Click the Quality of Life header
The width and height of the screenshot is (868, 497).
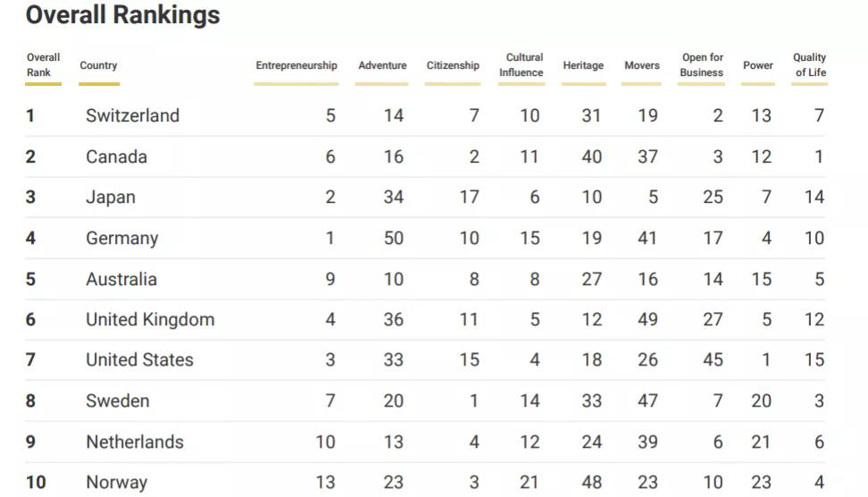point(810,65)
